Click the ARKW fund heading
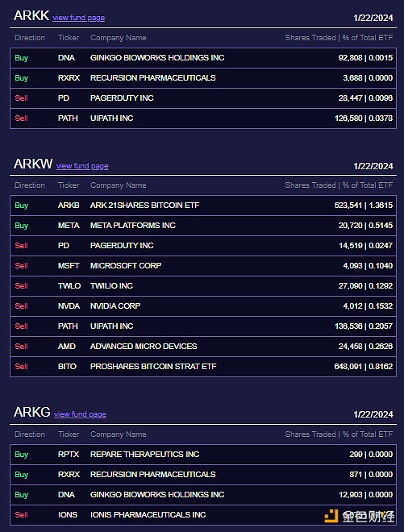This screenshot has width=404, height=532. pos(33,164)
